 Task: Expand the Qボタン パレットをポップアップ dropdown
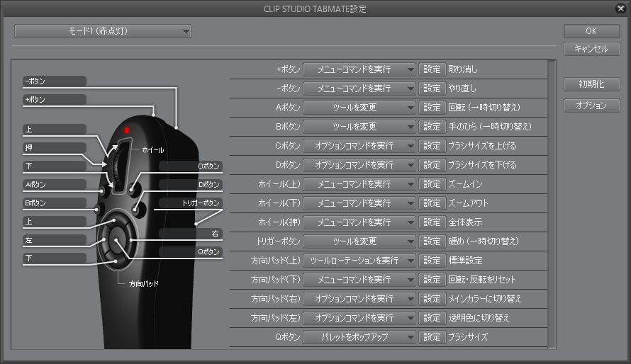[x=359, y=337]
